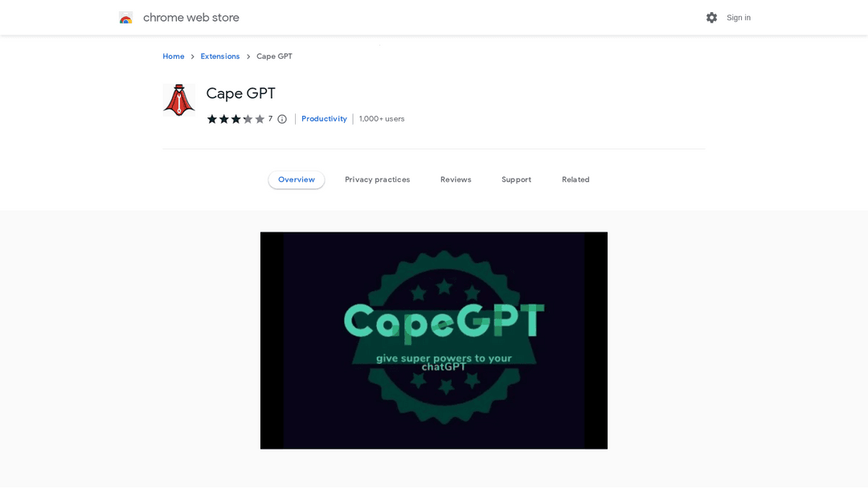868x489 pixels.
Task: Switch to the Reviews tab
Action: click(x=456, y=179)
